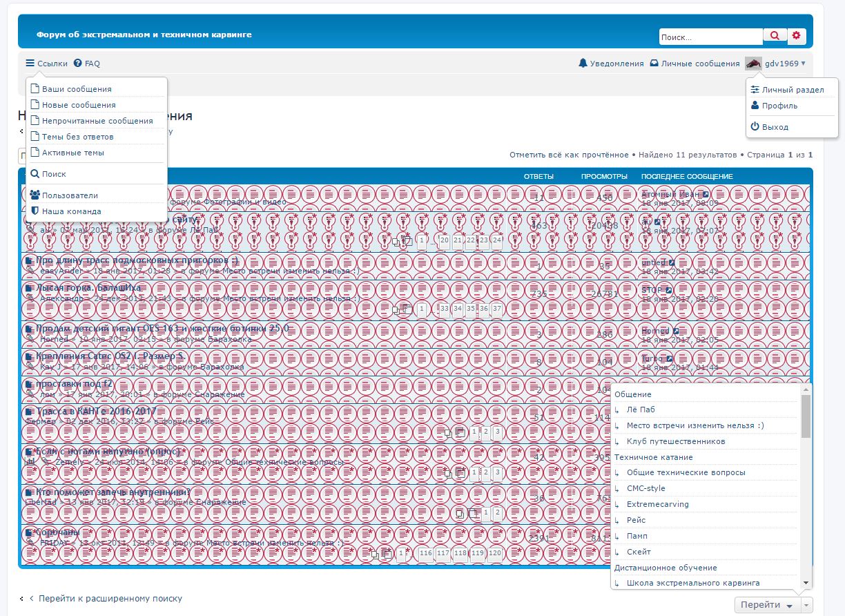Select Непрочитанные сообщения from links menu
This screenshot has height=616, width=845.
click(x=97, y=121)
